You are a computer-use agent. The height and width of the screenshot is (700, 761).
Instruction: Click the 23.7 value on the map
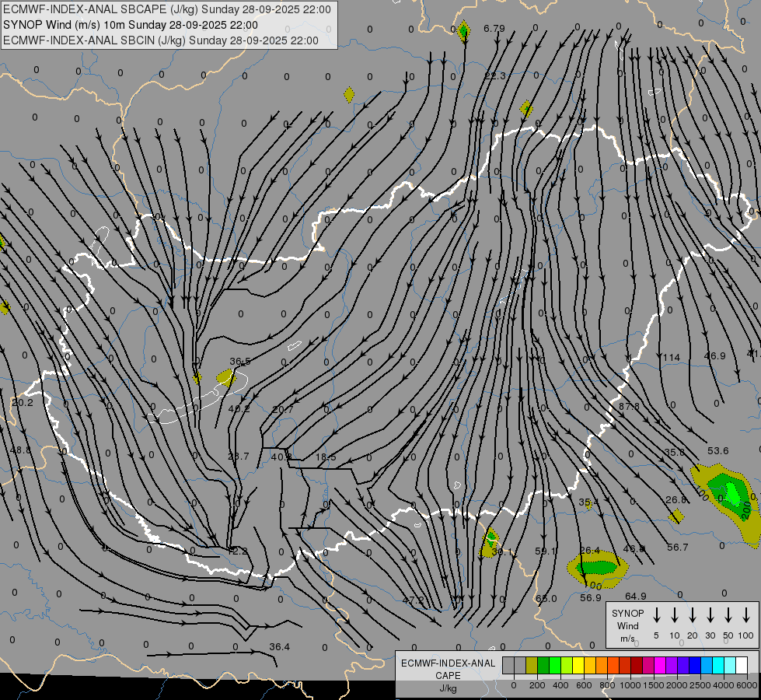pos(239,456)
